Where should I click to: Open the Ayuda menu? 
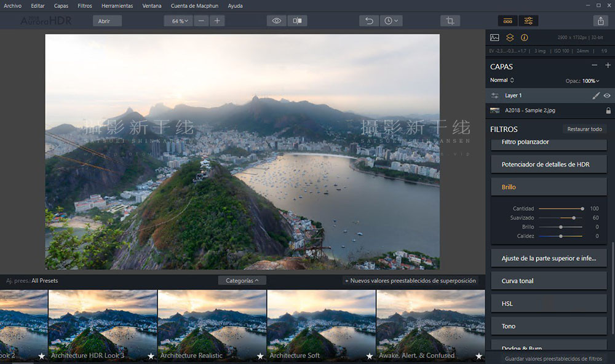point(235,6)
